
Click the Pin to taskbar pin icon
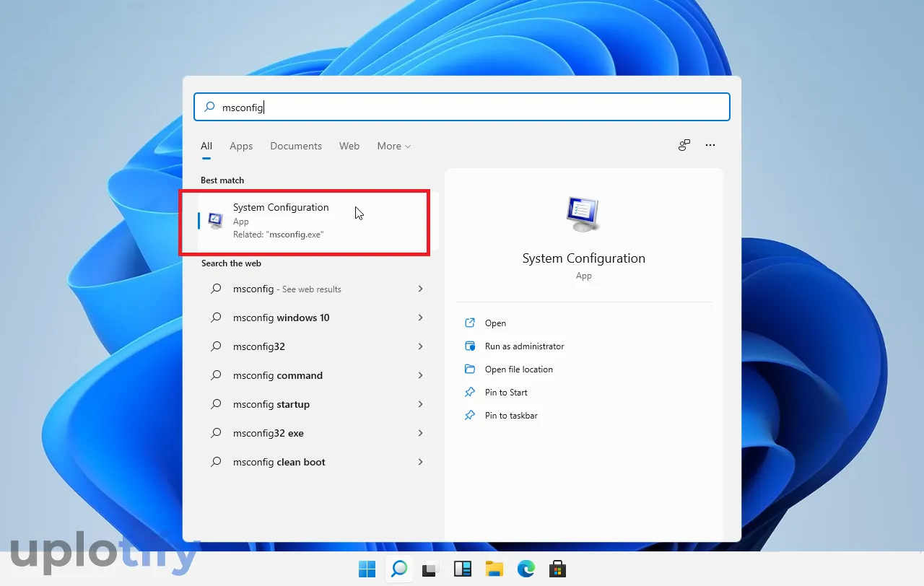(470, 416)
